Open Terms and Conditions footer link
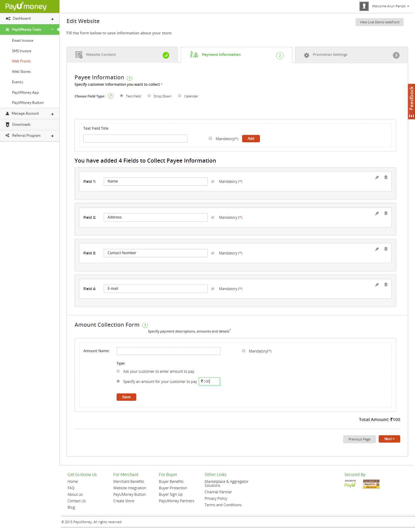This screenshot has width=415, height=532. point(223,505)
